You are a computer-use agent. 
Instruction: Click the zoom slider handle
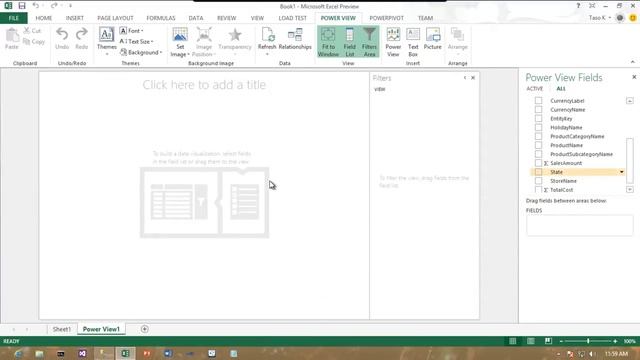click(588, 341)
